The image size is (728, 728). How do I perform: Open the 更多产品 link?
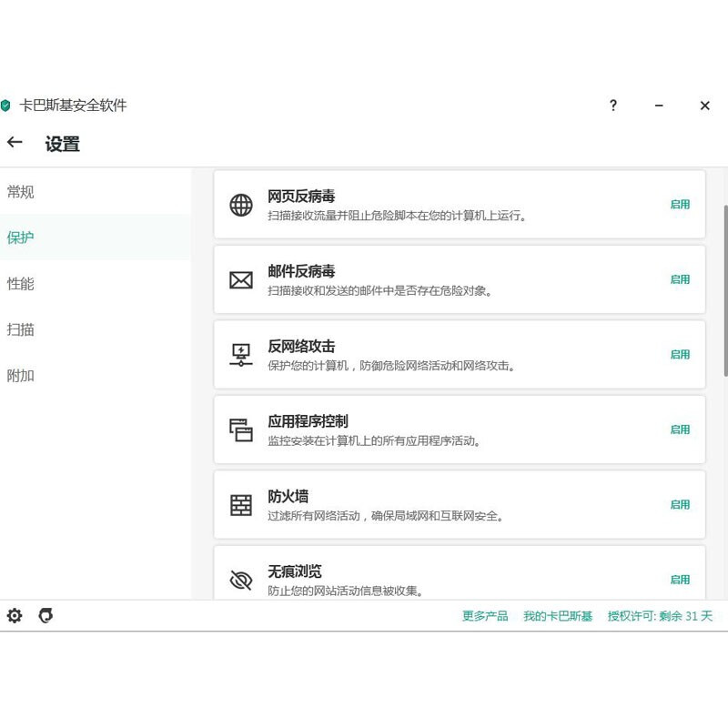[485, 616]
